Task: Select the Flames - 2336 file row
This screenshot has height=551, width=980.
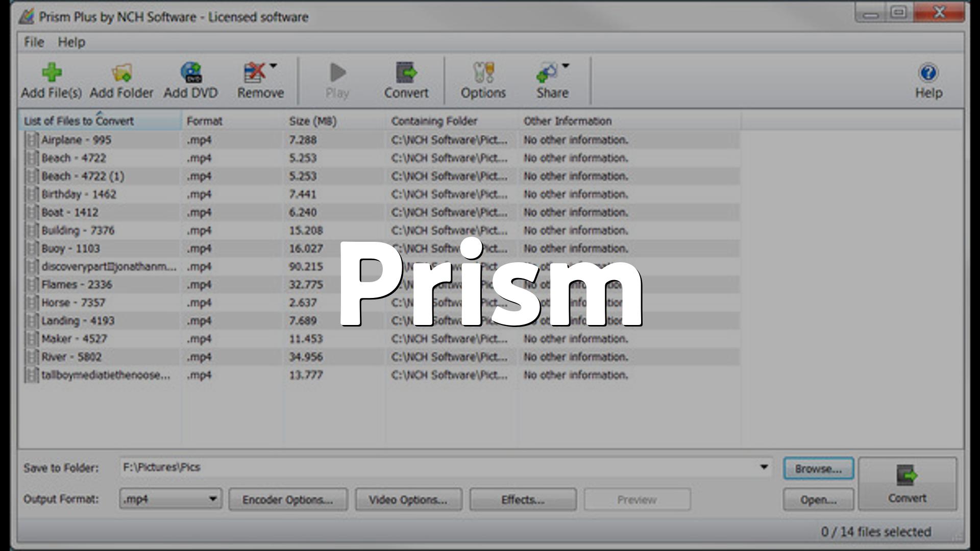Action: click(380, 285)
